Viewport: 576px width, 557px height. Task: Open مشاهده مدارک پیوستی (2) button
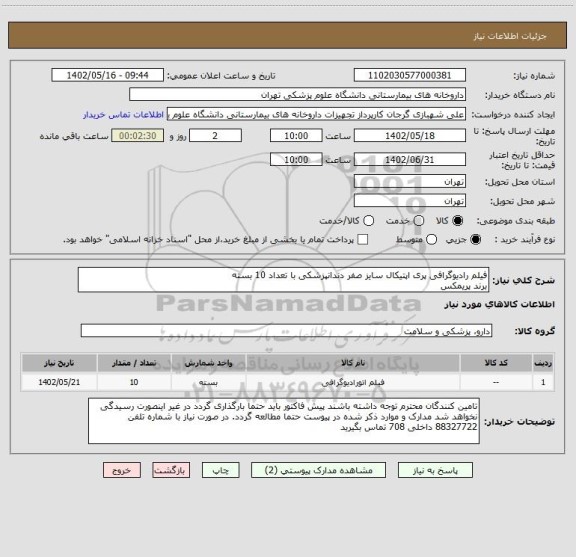318,470
